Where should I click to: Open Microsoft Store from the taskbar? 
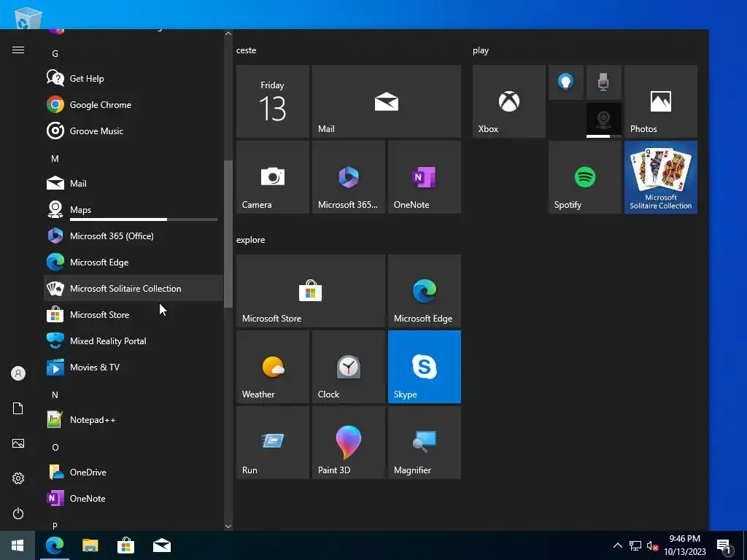(x=125, y=545)
